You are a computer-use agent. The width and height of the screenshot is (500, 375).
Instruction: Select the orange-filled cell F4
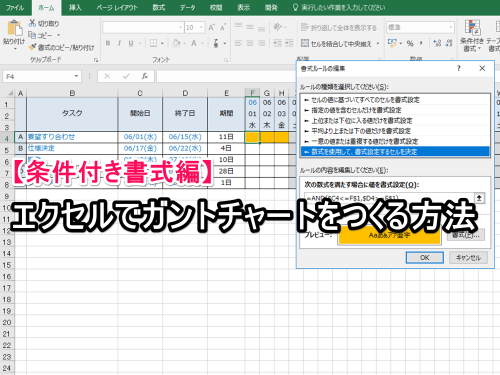252,137
